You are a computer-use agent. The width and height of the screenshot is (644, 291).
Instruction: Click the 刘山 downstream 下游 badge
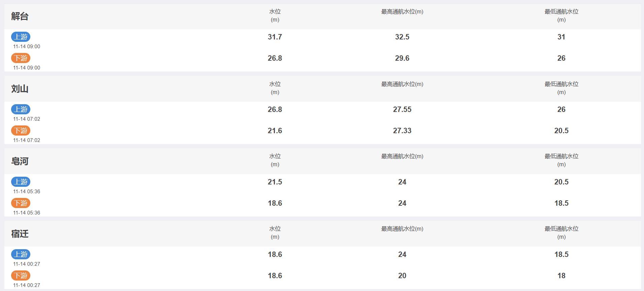(21, 130)
